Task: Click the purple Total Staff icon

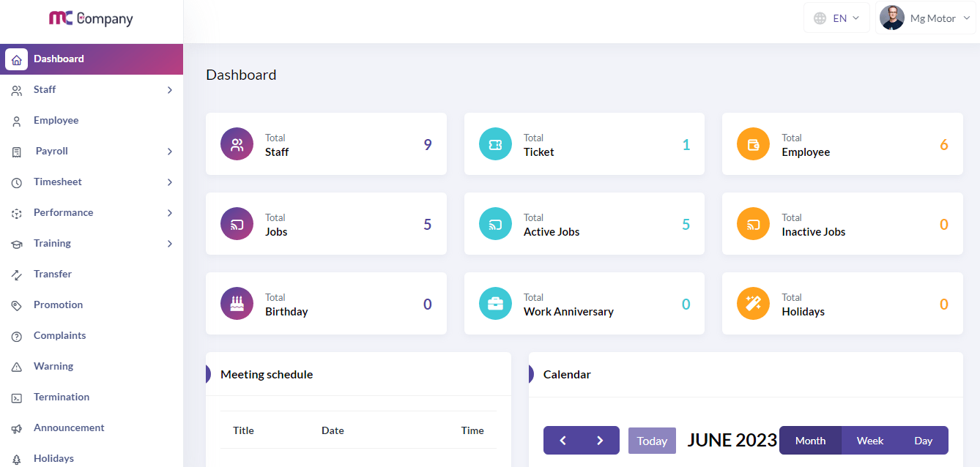Action: click(237, 144)
